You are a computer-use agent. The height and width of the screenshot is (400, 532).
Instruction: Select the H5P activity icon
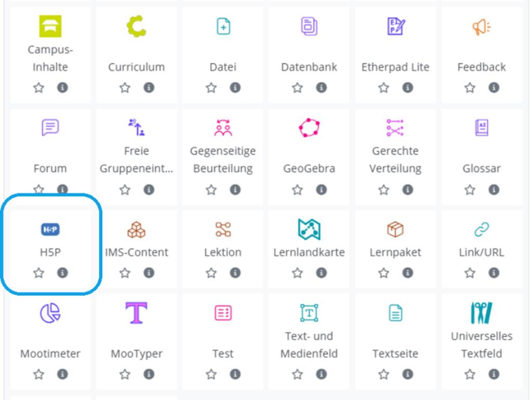[50, 229]
